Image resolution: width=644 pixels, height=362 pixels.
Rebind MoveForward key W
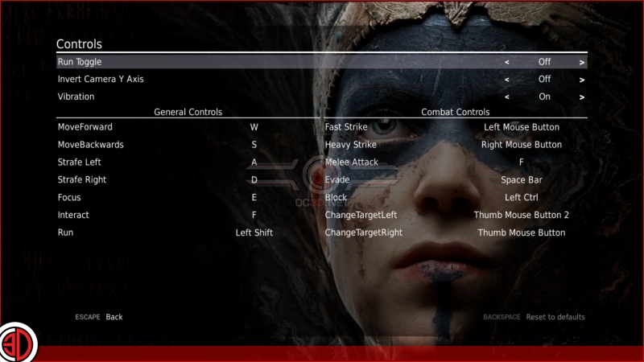point(254,127)
